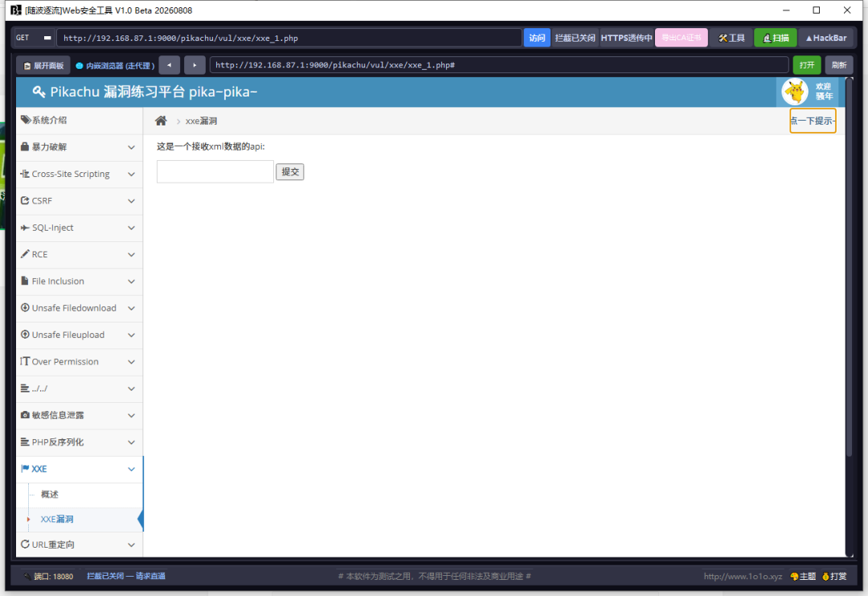The width and height of the screenshot is (868, 596).
Task: Click the Pikachu avatar icon
Action: 795,92
